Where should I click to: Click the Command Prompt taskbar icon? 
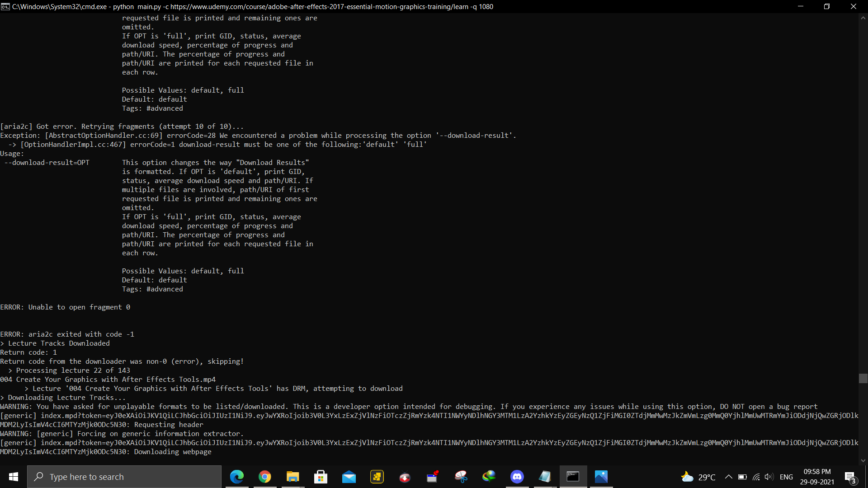click(573, 477)
